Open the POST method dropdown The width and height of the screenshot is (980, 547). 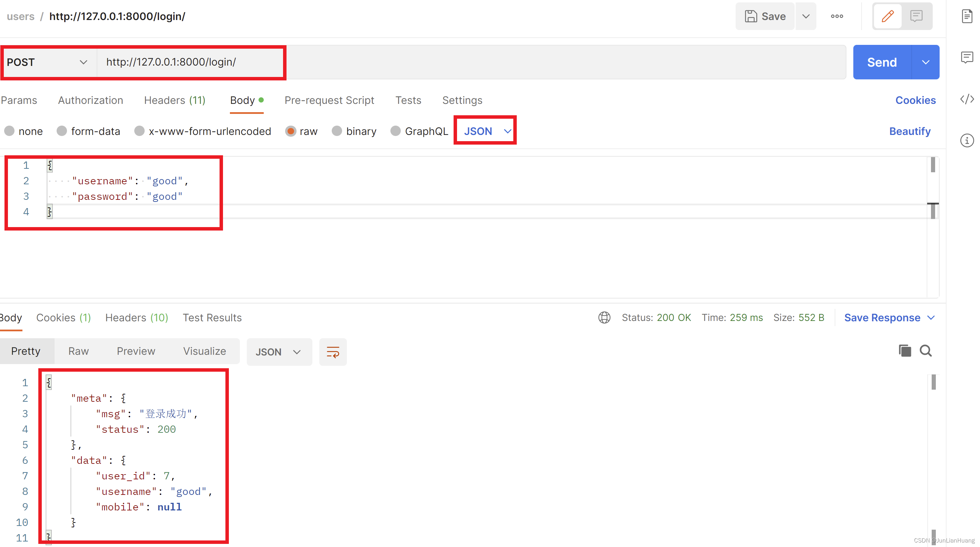pyautogui.click(x=49, y=62)
